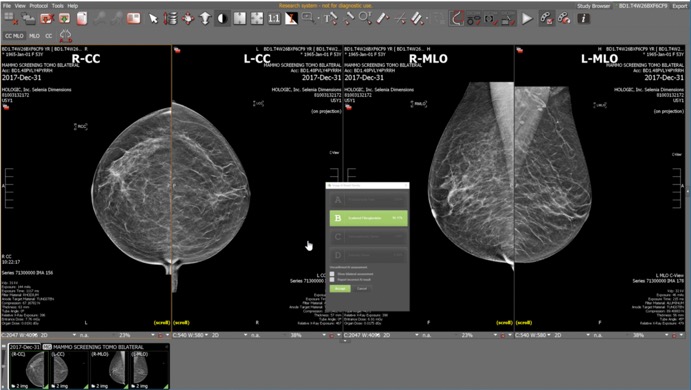Screen dimensions: 691x390
Task: Click the fit-to-window expand arrows icon
Action: pos(257,19)
